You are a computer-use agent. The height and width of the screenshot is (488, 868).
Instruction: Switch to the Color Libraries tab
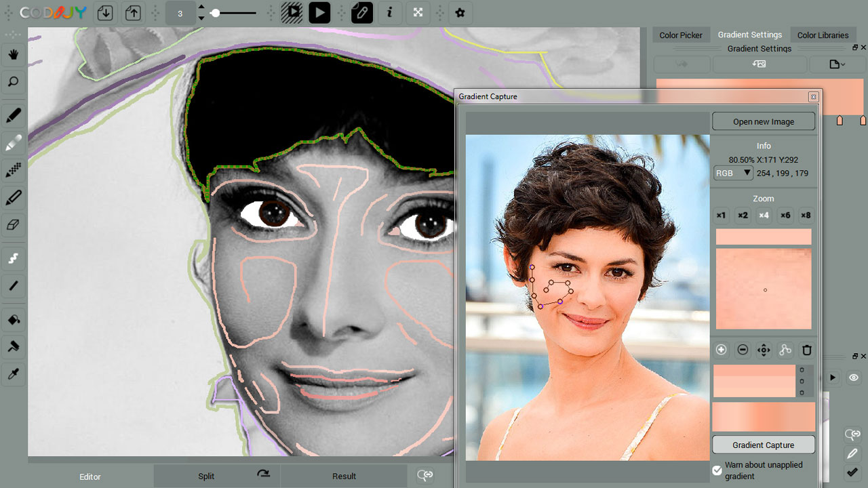pyautogui.click(x=823, y=35)
